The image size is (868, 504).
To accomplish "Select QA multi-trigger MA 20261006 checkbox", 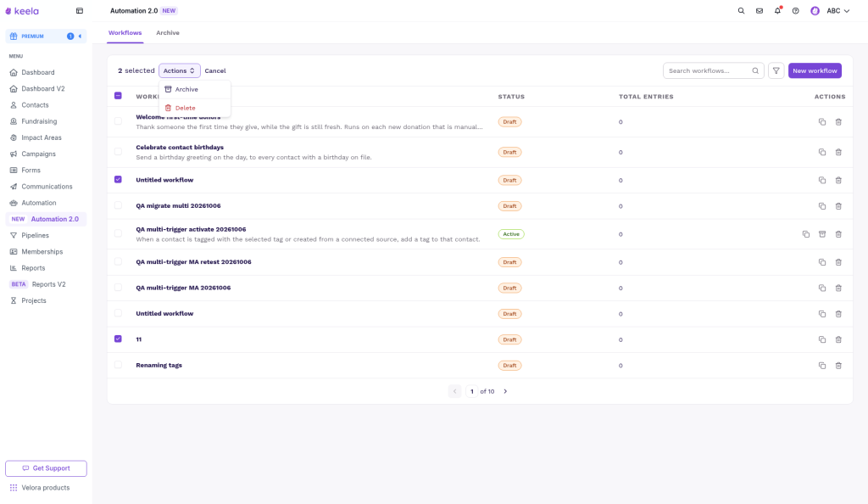I will click(x=118, y=287).
